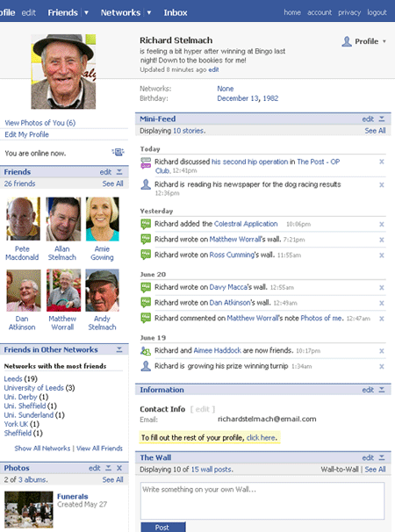Image resolution: width=395 pixels, height=532 pixels.
Task: Click the status icon beside prize winning turnip story
Action: tap(146, 366)
